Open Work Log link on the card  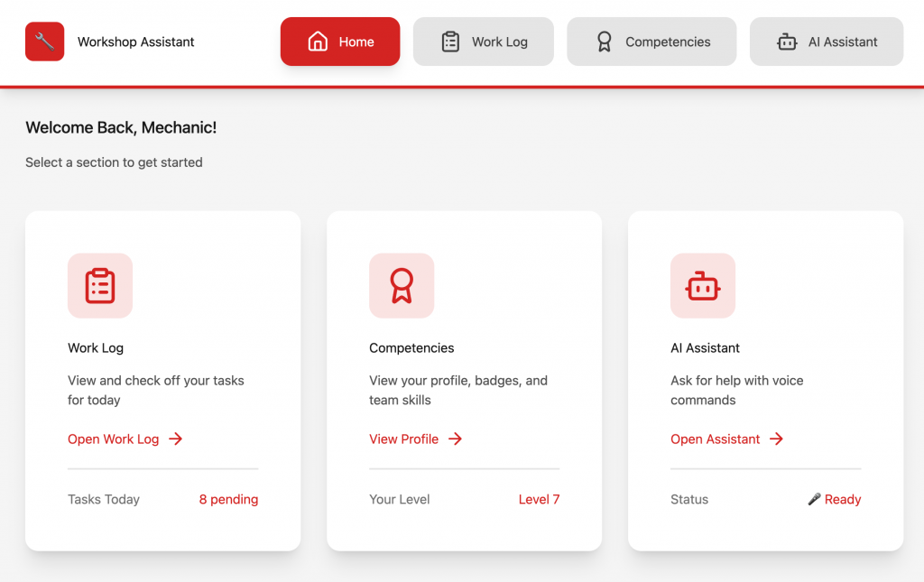point(114,439)
